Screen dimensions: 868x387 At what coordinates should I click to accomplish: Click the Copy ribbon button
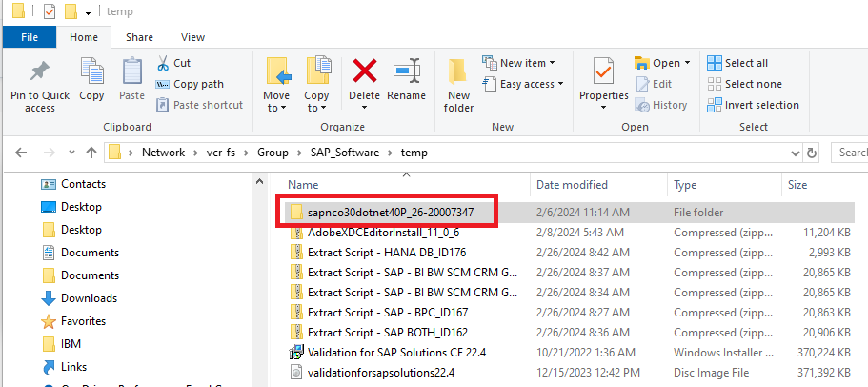click(91, 81)
